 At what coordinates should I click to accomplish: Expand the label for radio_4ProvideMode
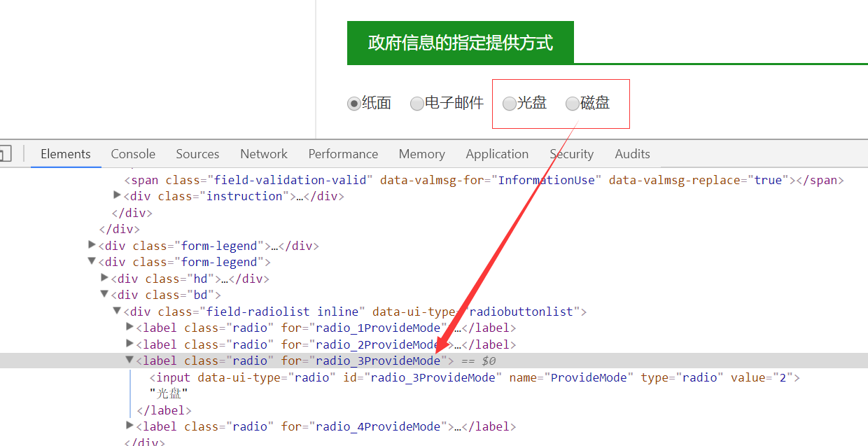coord(129,426)
